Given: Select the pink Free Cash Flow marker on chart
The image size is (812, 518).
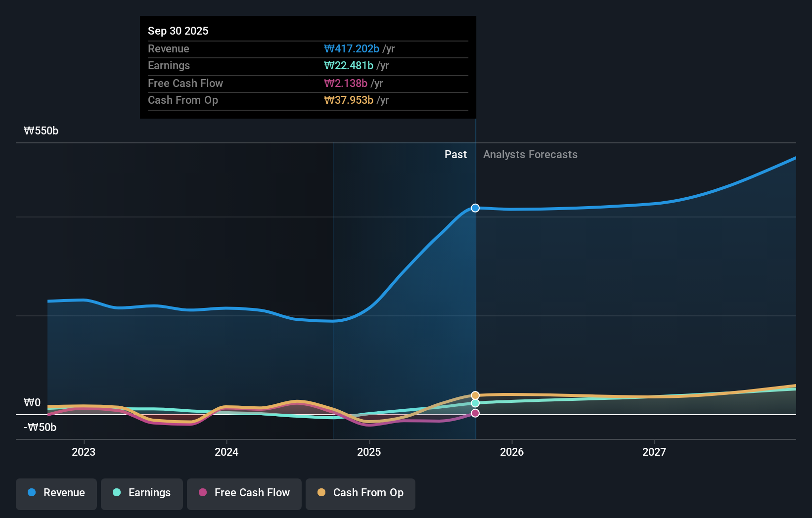Looking at the screenshot, I should (475, 413).
